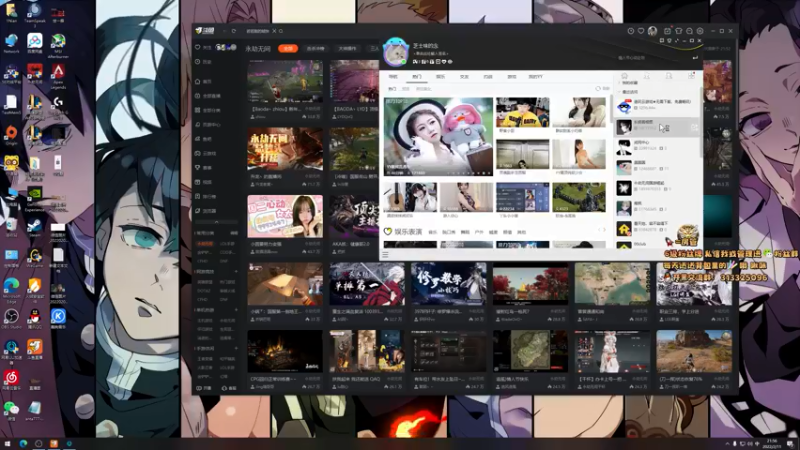Open the Network desktop icon
Screen dimensions: 800x450
(x=11, y=44)
